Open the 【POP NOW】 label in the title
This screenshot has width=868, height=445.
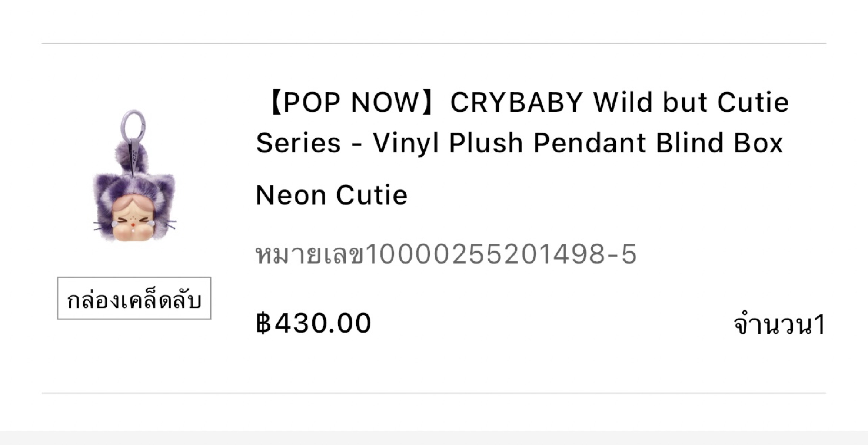351,102
